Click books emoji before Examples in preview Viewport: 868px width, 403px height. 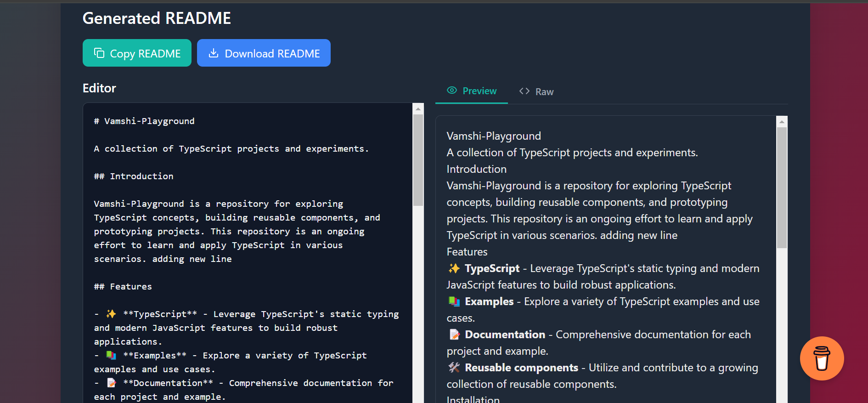pos(454,301)
